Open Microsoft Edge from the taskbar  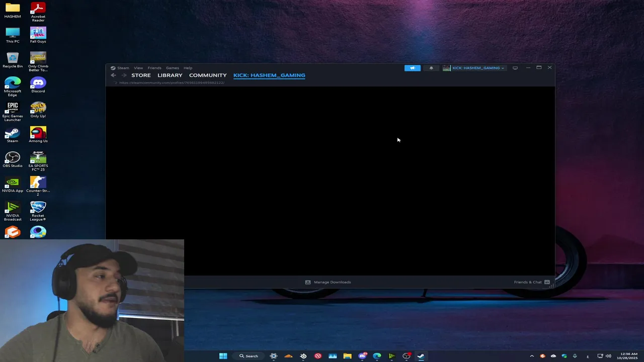click(377, 356)
